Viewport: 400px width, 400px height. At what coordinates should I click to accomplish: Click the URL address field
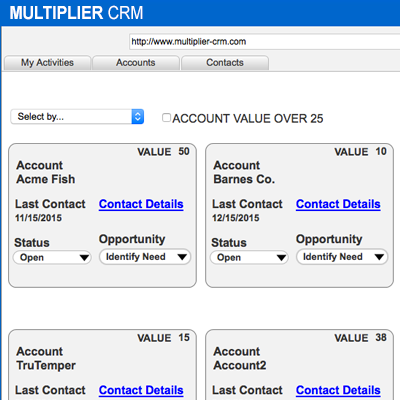264,42
